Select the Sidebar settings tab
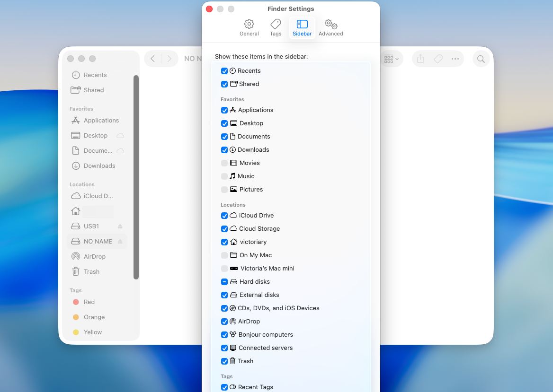This screenshot has height=392, width=553. coord(302,28)
